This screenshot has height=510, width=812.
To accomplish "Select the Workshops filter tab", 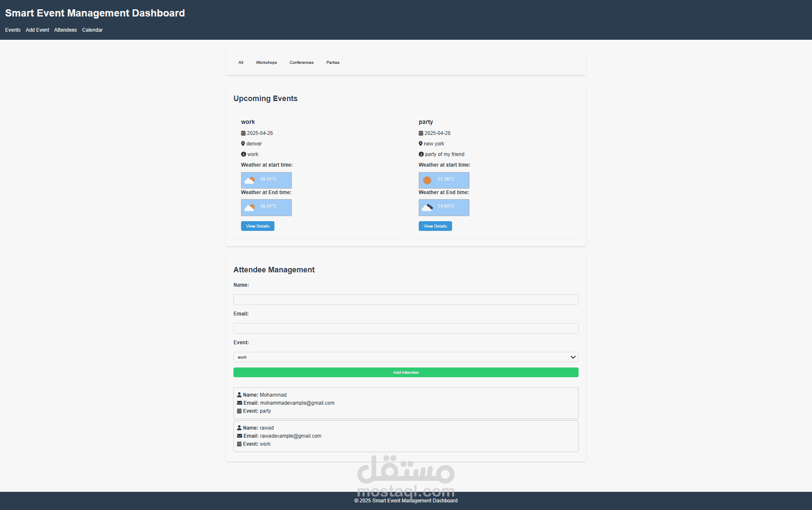I will click(266, 63).
